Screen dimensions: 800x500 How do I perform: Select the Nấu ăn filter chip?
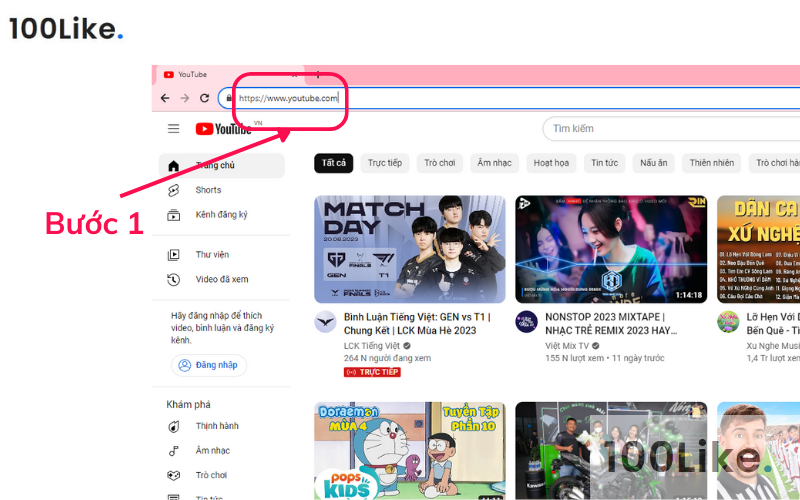[654, 163]
